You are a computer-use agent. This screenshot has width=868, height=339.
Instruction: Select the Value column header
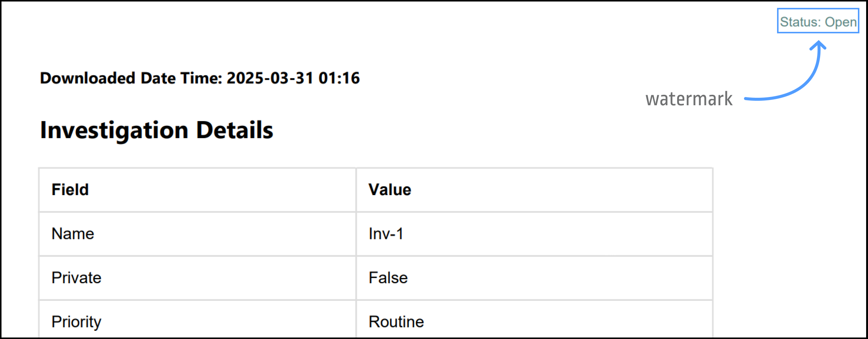click(x=390, y=190)
